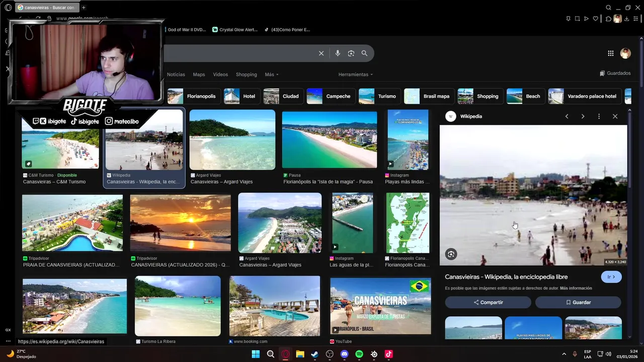Open Steam from the taskbar
The height and width of the screenshot is (362, 644).
pyautogui.click(x=314, y=354)
